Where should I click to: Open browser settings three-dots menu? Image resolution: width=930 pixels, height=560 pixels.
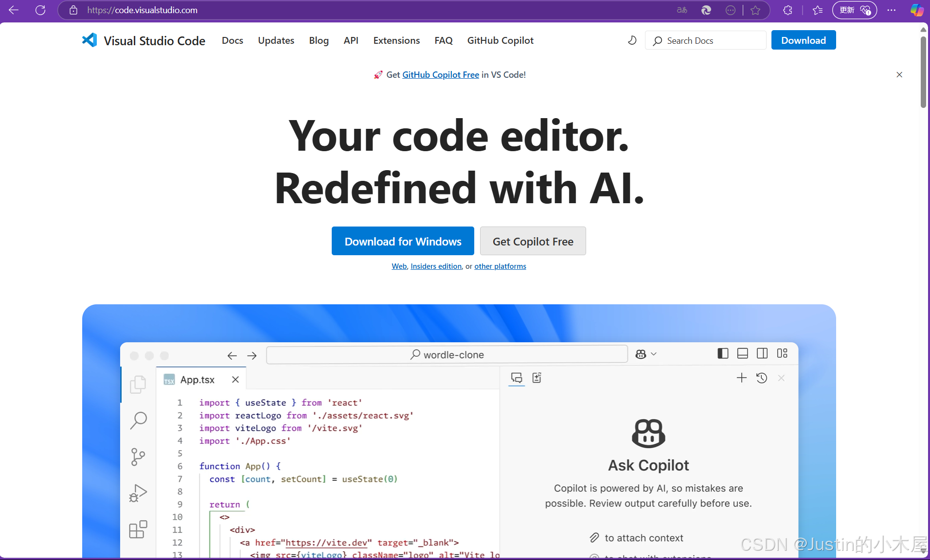[892, 10]
